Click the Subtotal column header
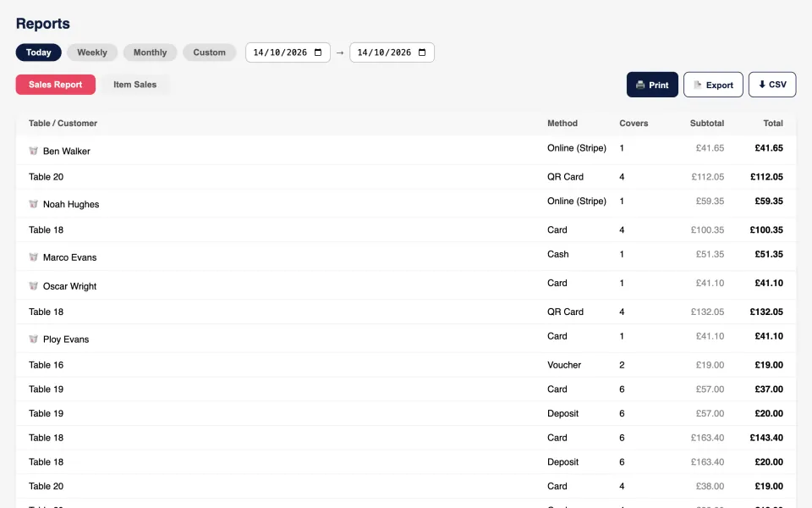Screen dimensions: 812x508 [x=707, y=124]
